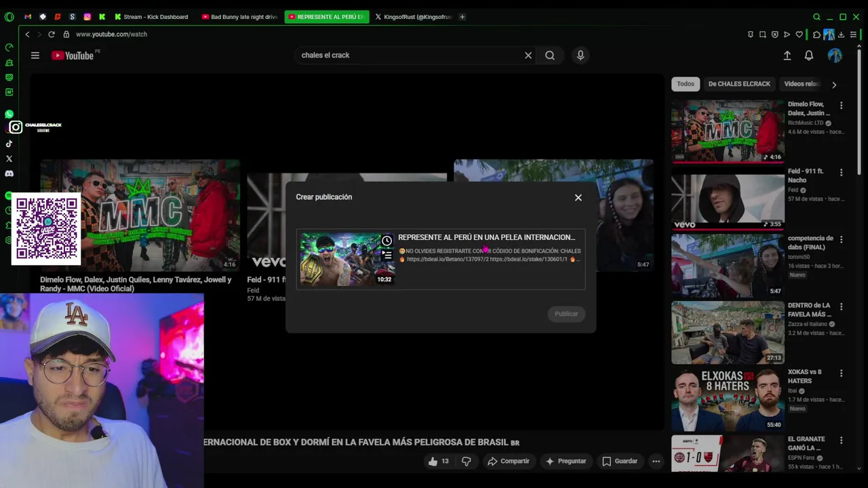Open options for EL GRANATE GANÓ video
The height and width of the screenshot is (488, 868).
click(x=841, y=441)
